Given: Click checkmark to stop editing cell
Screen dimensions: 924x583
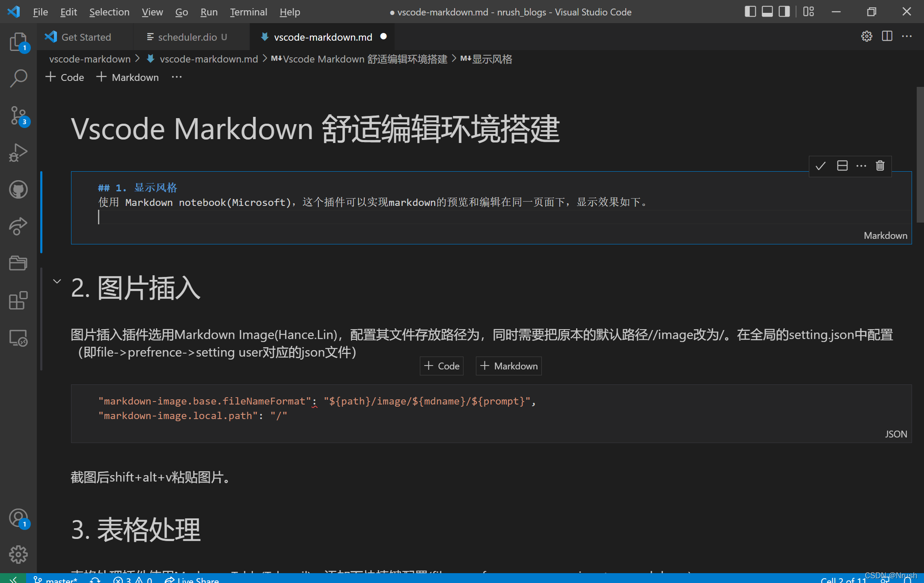Looking at the screenshot, I should (x=820, y=166).
